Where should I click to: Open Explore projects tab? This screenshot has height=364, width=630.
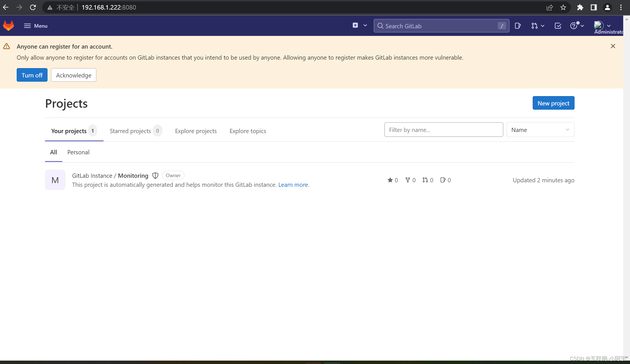point(196,131)
